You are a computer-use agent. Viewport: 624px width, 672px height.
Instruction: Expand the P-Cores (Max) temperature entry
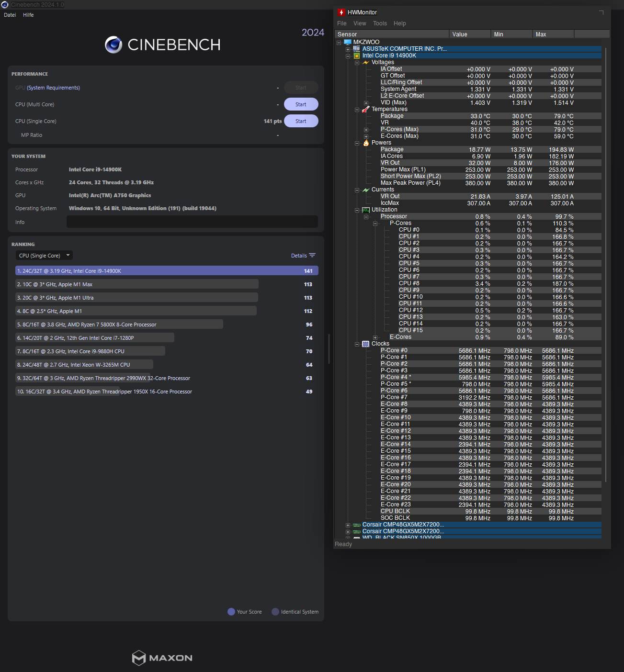(x=366, y=130)
